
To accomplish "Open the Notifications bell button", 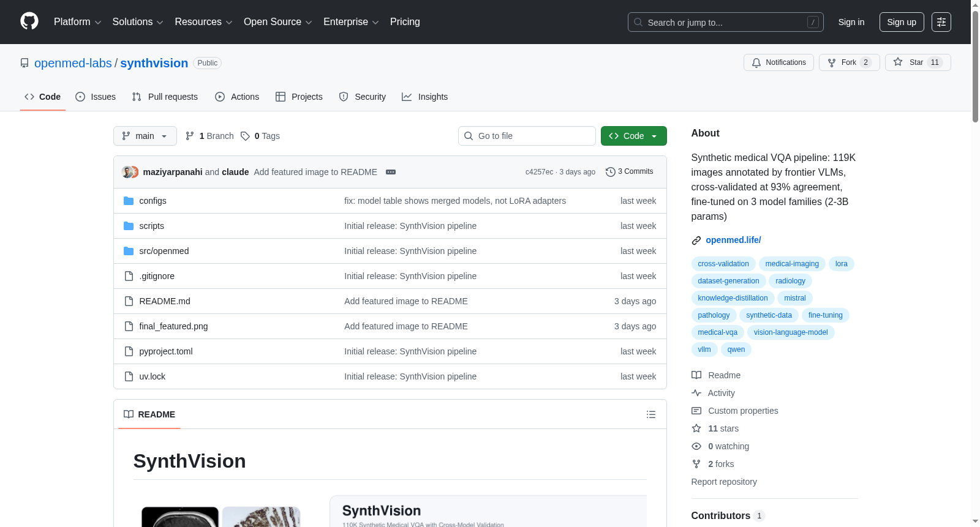I will (x=778, y=62).
